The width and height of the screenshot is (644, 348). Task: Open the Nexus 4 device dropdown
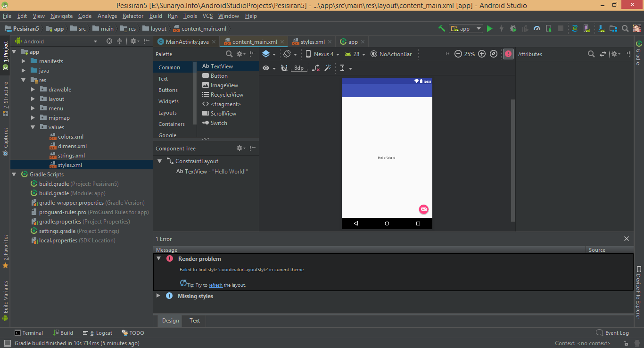322,54
